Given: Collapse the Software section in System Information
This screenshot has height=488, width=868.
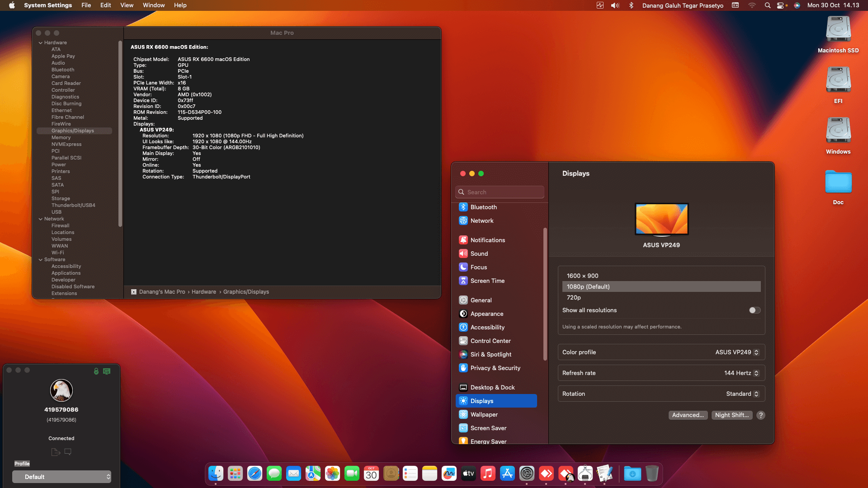Looking at the screenshot, I should (41, 259).
